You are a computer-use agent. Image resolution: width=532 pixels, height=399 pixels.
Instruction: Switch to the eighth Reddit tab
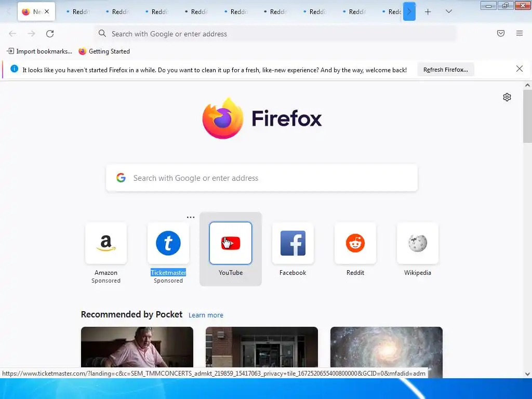[354, 12]
